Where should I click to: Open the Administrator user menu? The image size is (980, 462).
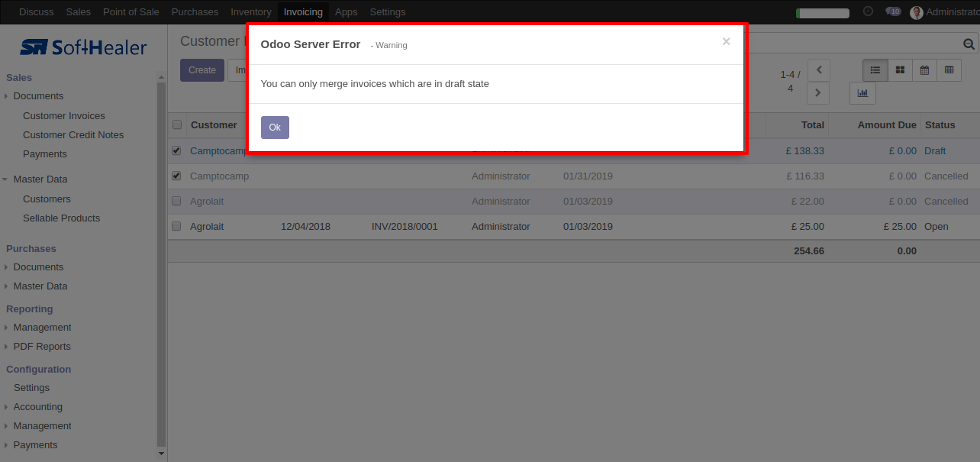946,12
